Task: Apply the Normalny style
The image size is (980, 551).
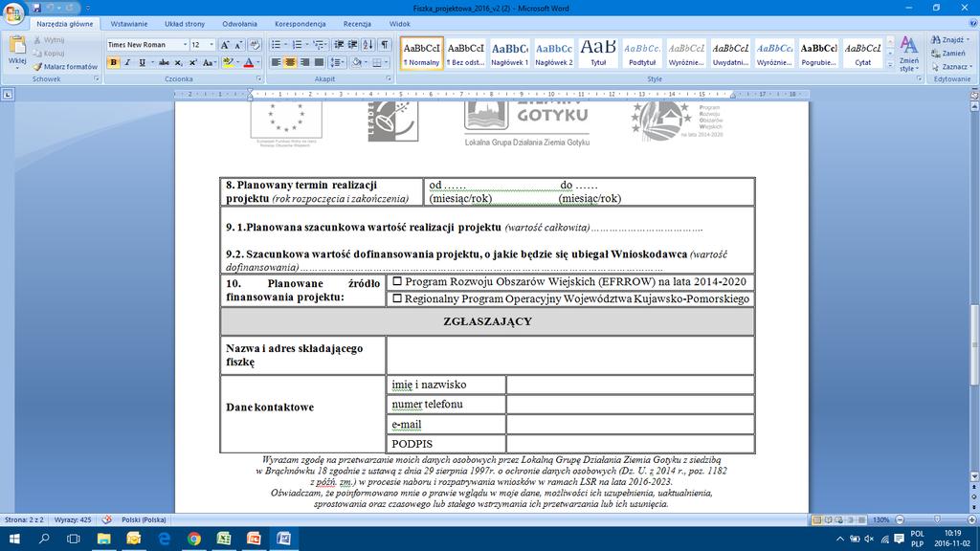Action: [x=422, y=54]
